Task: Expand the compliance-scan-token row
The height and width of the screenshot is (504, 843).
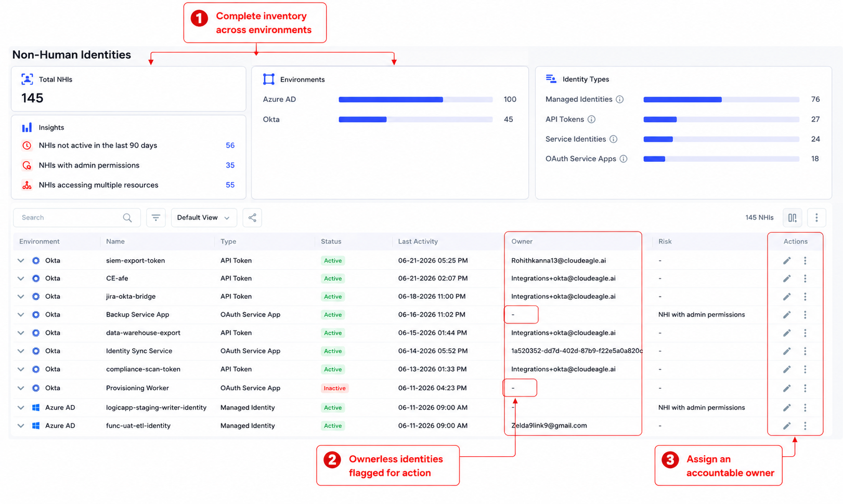Action: [21, 369]
